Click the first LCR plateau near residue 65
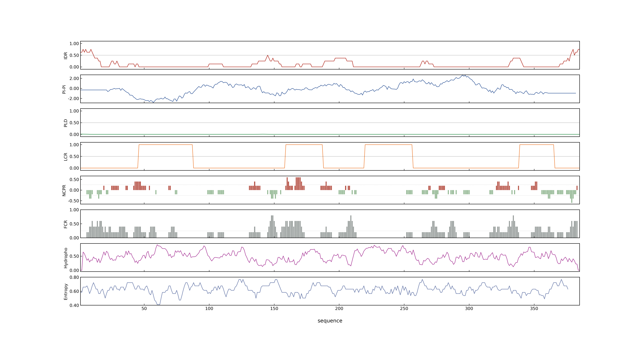Screen dimensions: 644x343 [165, 145]
